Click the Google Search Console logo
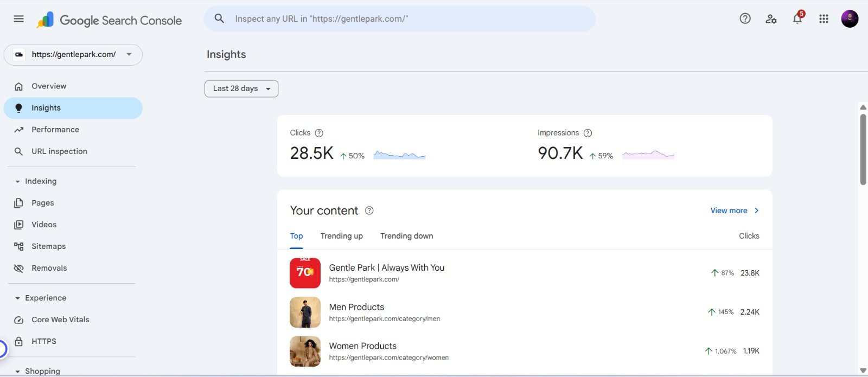 (x=109, y=20)
